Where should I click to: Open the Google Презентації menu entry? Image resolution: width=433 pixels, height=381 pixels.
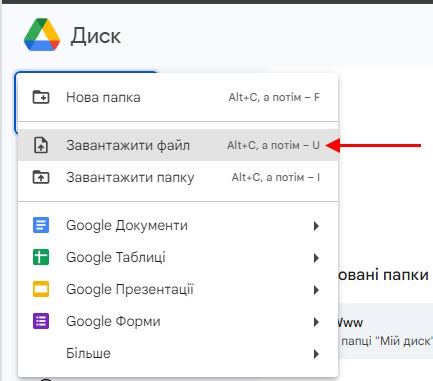pos(178,289)
